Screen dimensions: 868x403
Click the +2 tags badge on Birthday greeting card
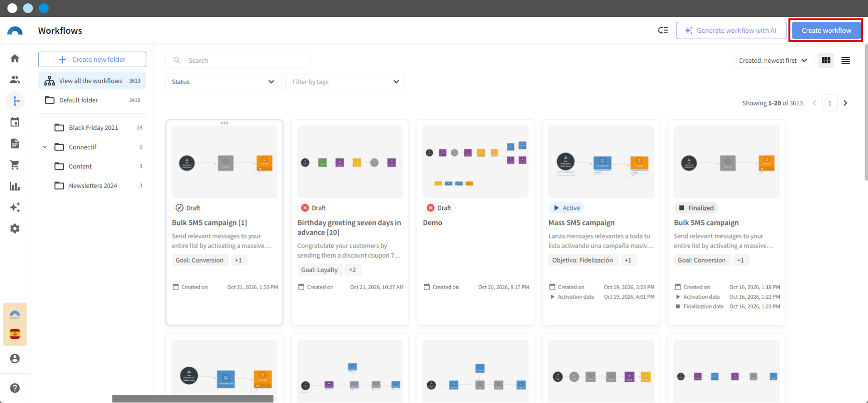(x=353, y=270)
